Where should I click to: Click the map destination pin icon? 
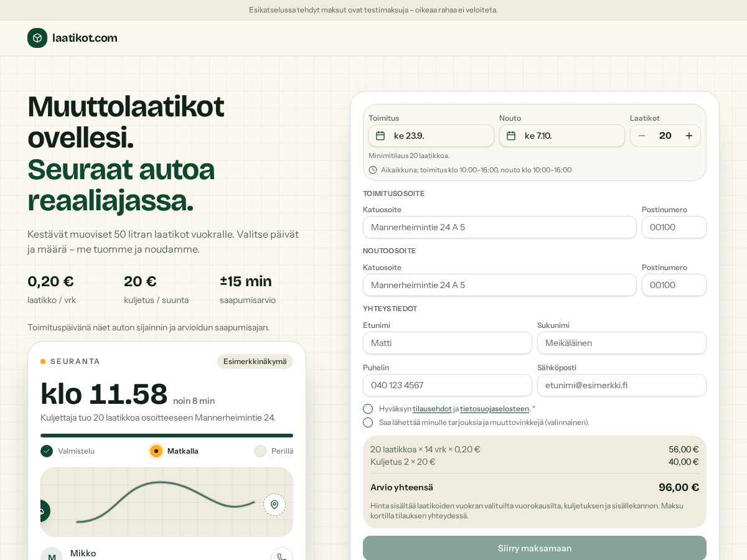[275, 505]
